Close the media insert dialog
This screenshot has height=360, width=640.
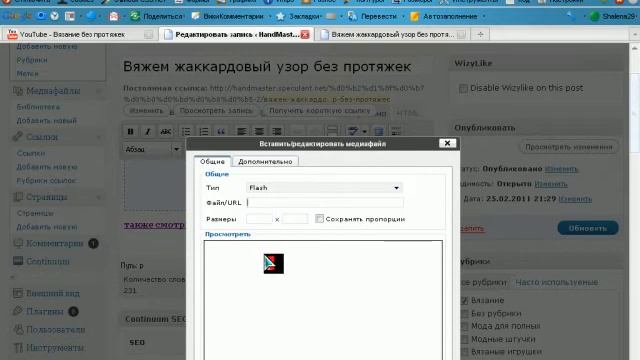click(x=447, y=143)
